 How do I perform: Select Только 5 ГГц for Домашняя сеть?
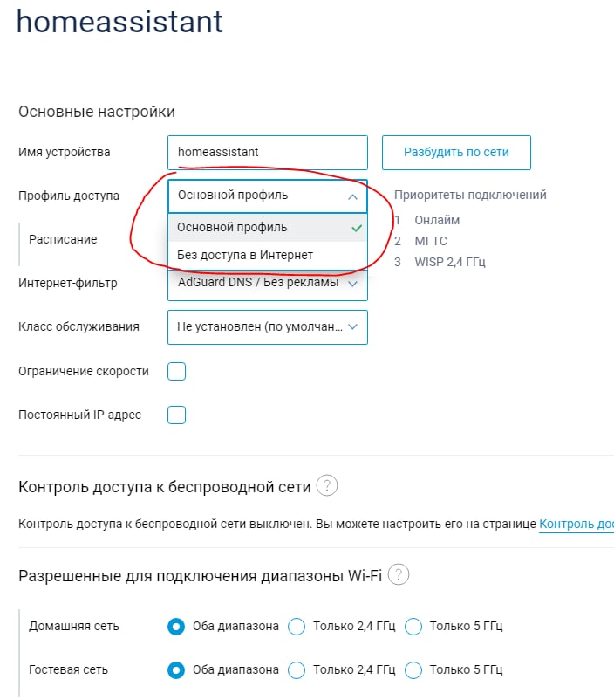413,627
